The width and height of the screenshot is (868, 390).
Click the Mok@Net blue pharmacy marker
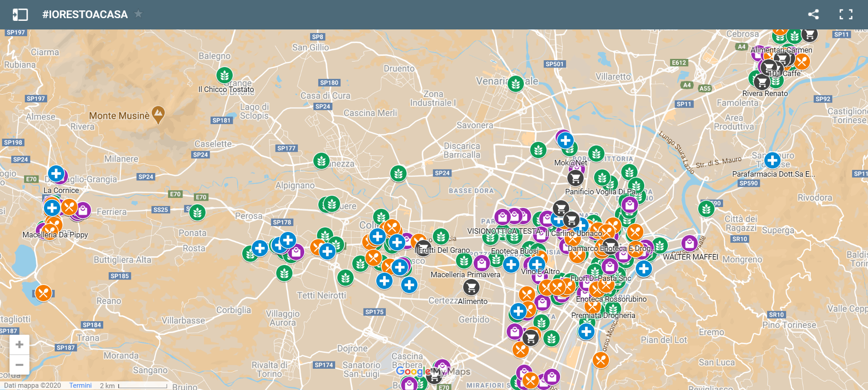pyautogui.click(x=565, y=140)
